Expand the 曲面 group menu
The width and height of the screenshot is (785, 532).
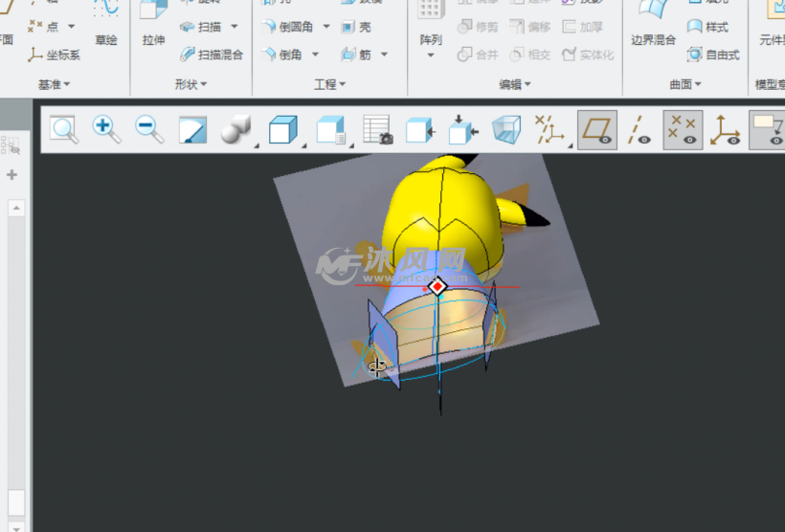[x=685, y=84]
